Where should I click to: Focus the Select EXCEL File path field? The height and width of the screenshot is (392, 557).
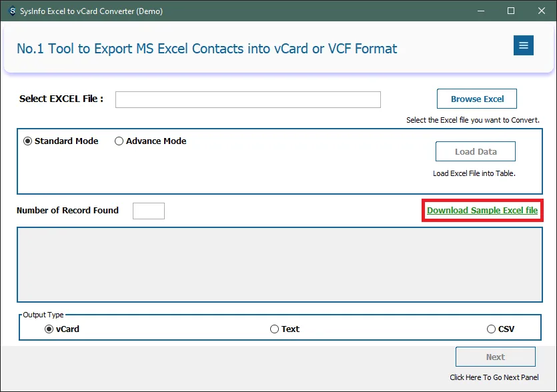coord(247,99)
